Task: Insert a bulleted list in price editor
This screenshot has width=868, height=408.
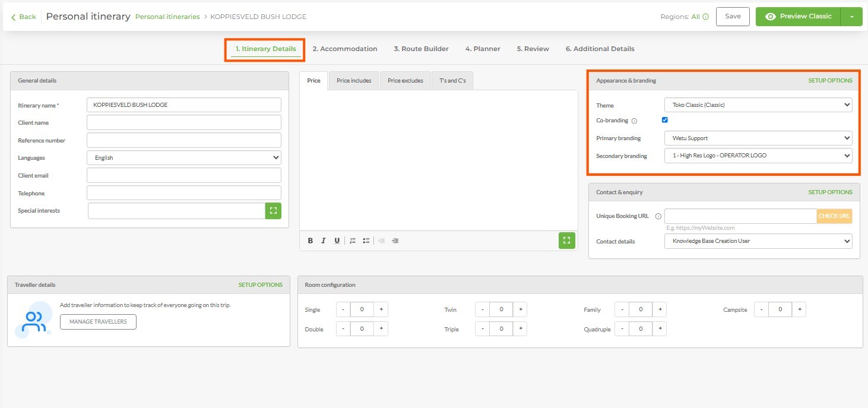Action: coord(366,241)
